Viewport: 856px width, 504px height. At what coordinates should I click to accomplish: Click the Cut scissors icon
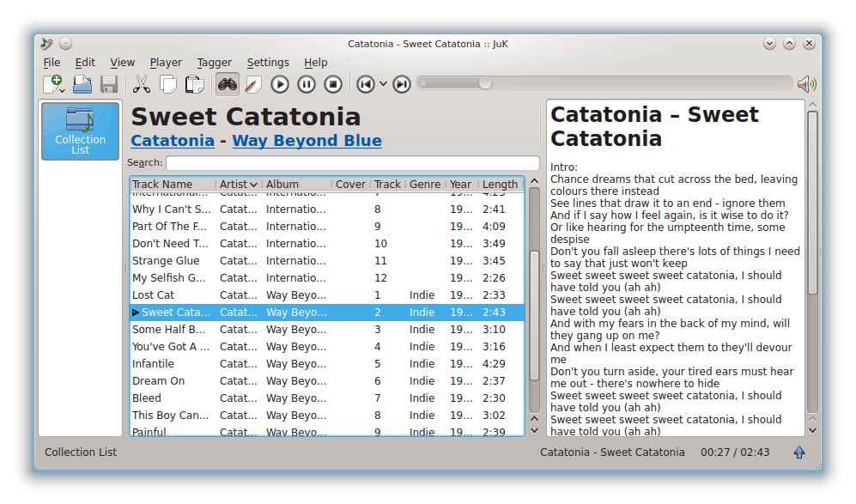click(142, 84)
